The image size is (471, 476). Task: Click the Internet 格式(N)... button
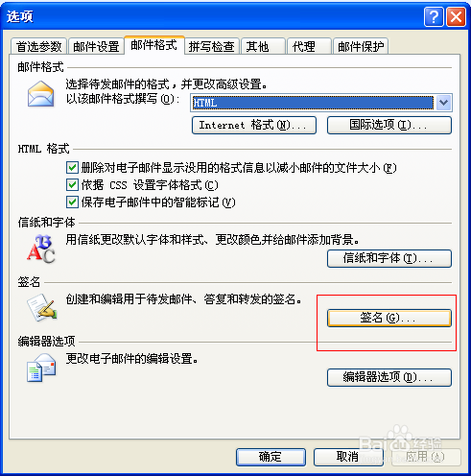tap(254, 125)
